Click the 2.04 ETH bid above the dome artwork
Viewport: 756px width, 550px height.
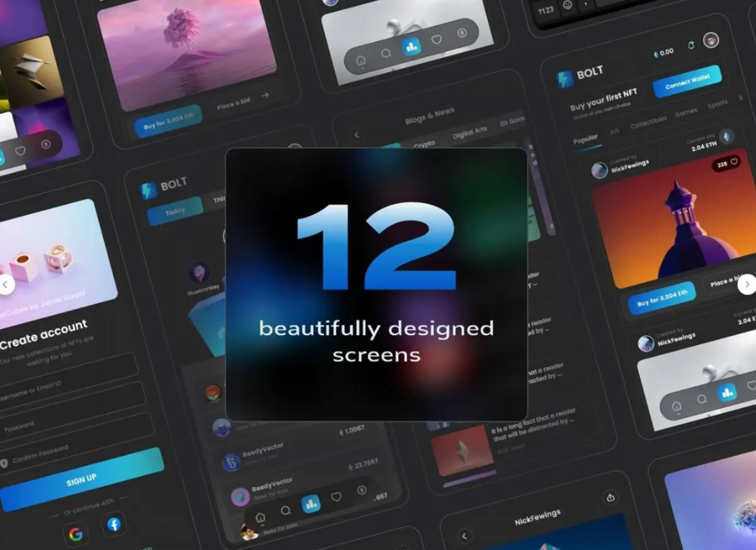[x=704, y=146]
